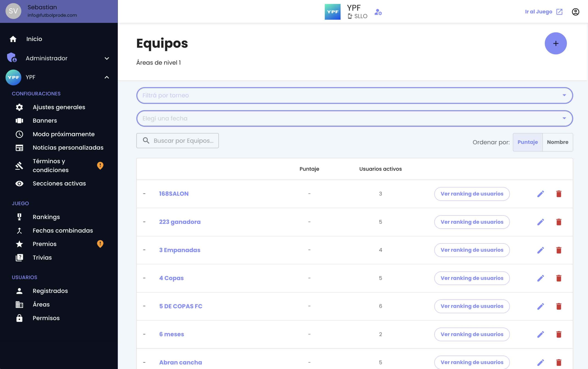Click the trash icon for 4 Copas row
This screenshot has width=588, height=369.
(558, 278)
